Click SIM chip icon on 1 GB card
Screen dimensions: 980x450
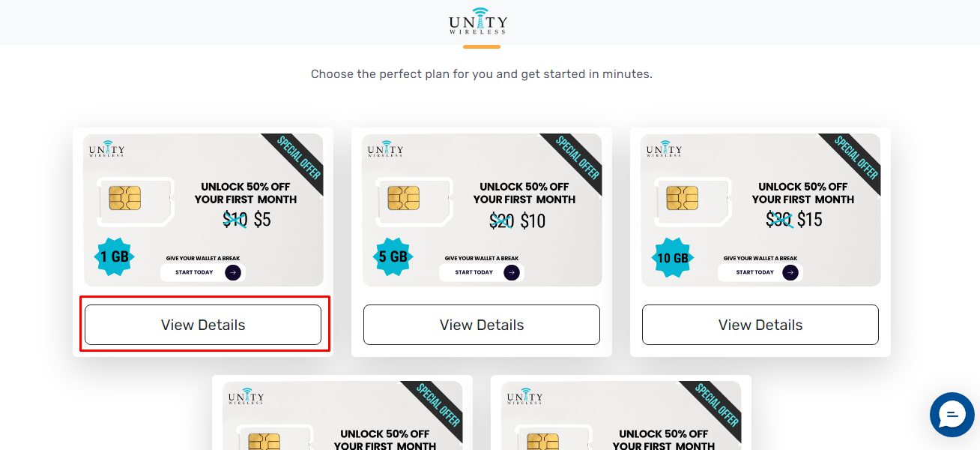(124, 198)
